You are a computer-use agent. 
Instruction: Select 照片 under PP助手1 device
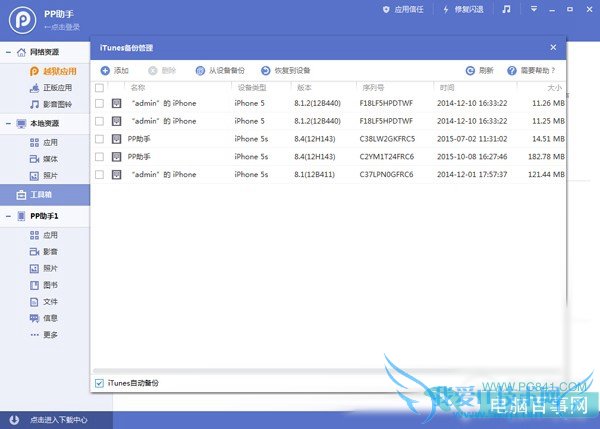(44, 268)
